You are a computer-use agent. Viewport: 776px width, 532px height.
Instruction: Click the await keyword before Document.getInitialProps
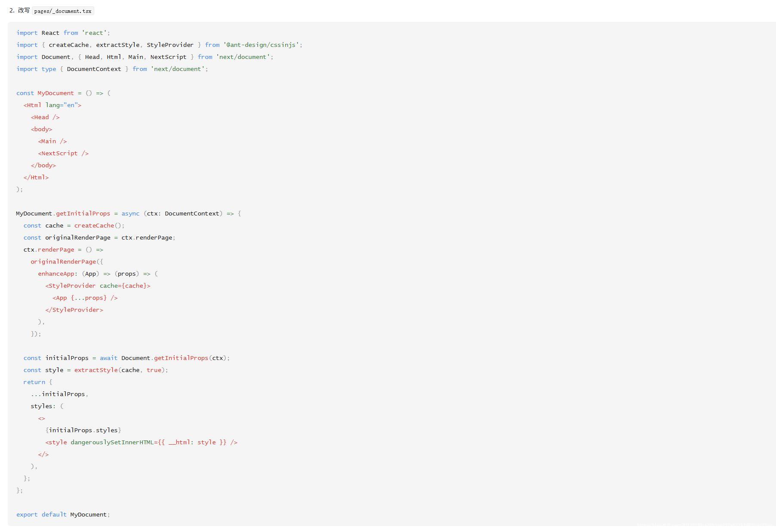click(x=108, y=358)
